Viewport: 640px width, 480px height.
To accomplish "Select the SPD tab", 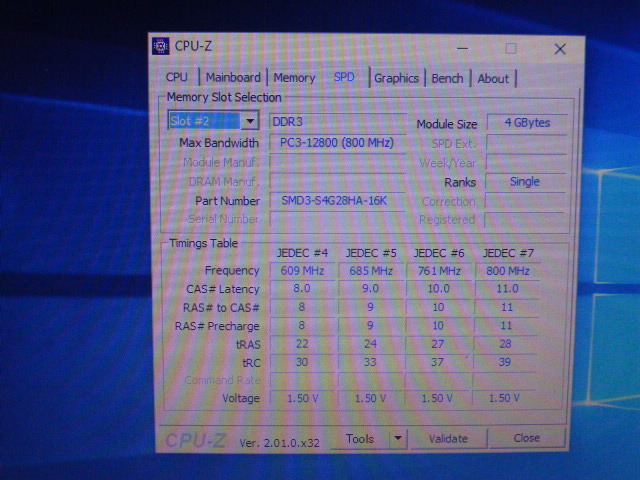I will (344, 77).
